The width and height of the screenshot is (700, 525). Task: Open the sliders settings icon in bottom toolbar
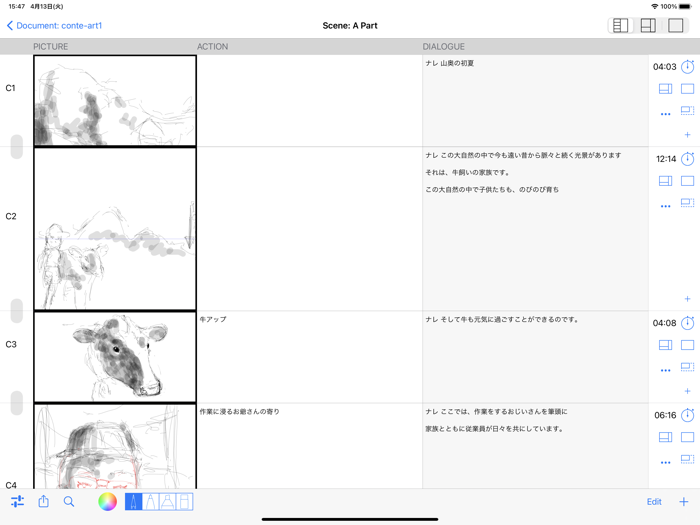pyautogui.click(x=17, y=501)
